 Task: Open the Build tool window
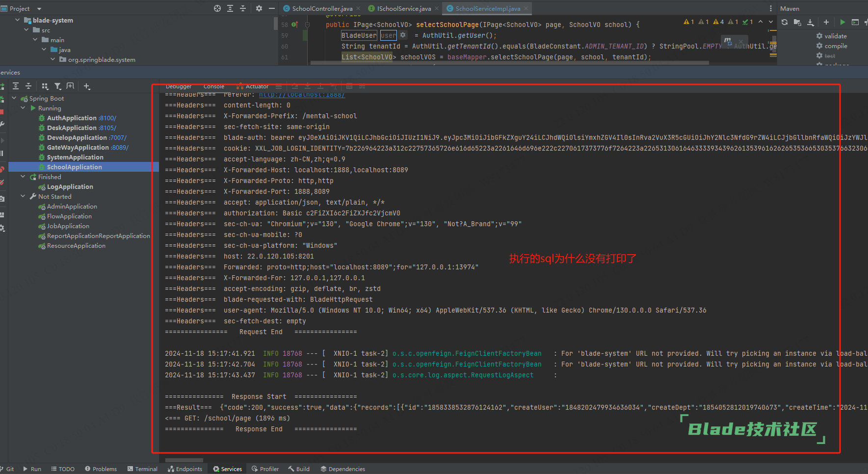(299, 469)
